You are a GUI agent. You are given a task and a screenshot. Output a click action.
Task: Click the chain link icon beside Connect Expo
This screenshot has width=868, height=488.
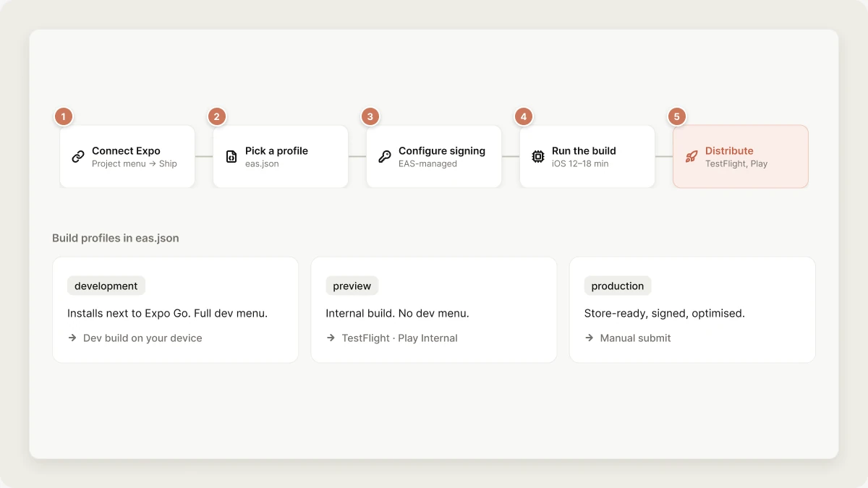tap(78, 157)
